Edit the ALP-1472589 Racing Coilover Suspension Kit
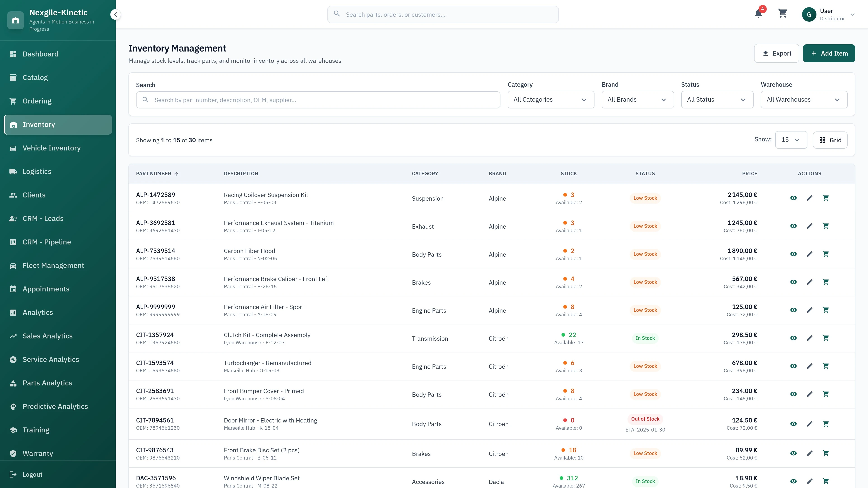Image resolution: width=868 pixels, height=488 pixels. click(810, 198)
